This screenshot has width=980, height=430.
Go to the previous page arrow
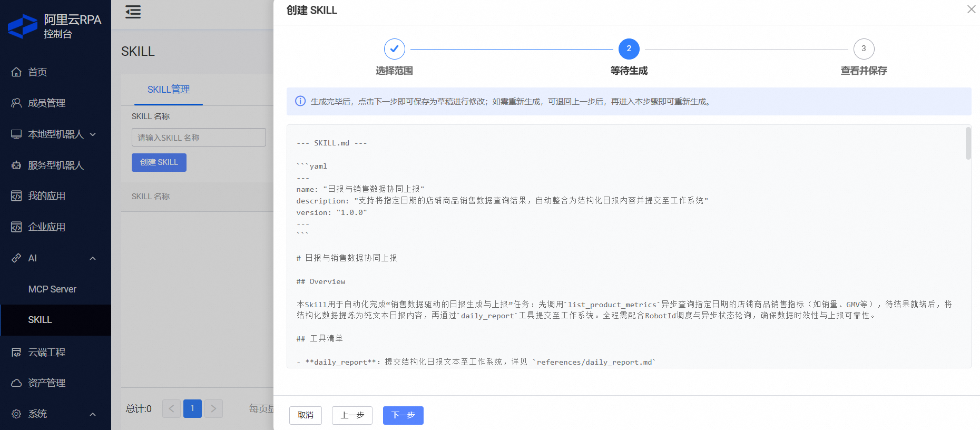pyautogui.click(x=171, y=408)
